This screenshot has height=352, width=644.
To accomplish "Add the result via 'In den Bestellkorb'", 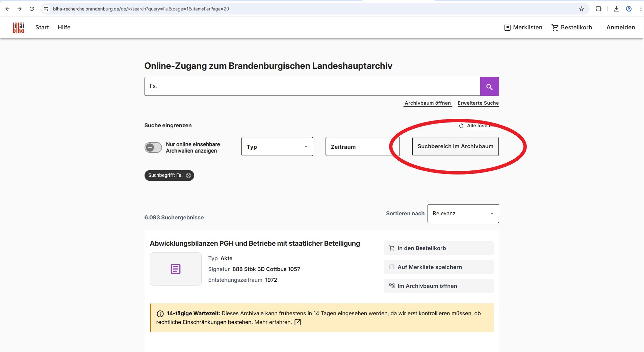I will click(x=438, y=248).
